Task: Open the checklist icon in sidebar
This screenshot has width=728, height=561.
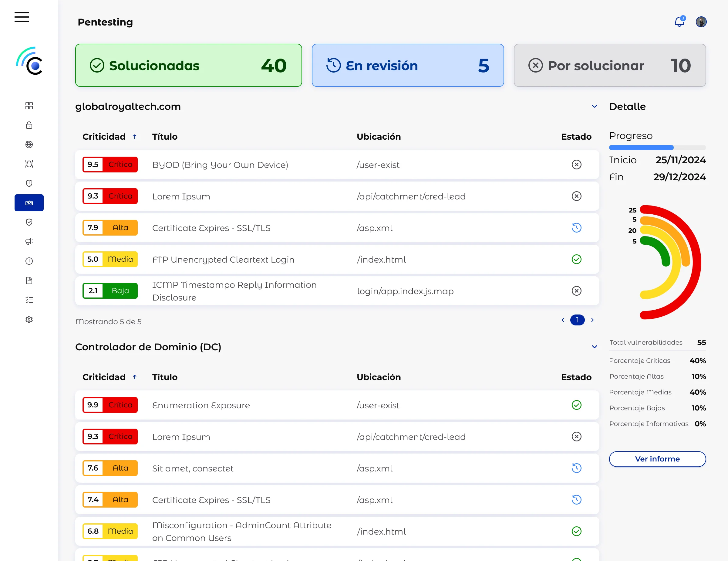Action: coord(29,300)
